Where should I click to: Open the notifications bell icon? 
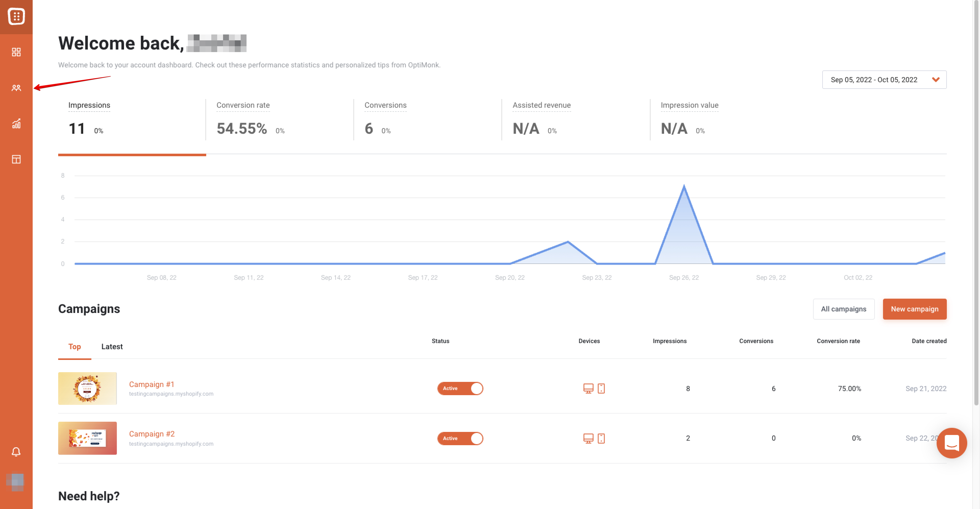tap(16, 452)
